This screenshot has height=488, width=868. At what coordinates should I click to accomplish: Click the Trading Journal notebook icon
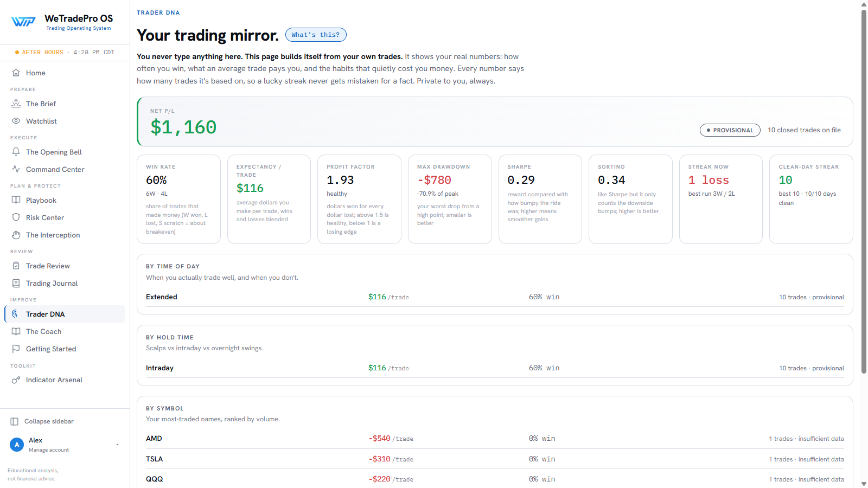coord(16,283)
